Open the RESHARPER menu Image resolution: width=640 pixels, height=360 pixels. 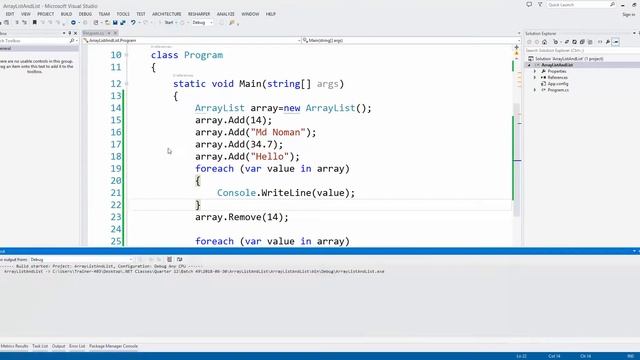click(199, 14)
